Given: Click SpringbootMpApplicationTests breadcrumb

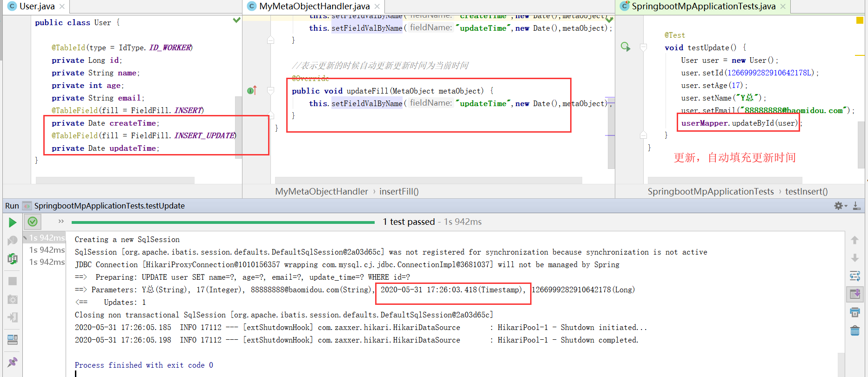Looking at the screenshot, I should 711,191.
